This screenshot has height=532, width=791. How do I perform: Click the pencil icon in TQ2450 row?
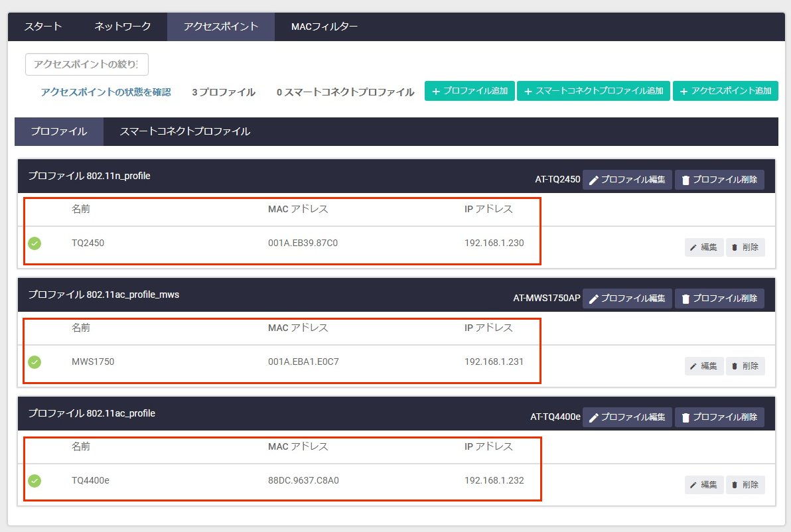tap(693, 247)
